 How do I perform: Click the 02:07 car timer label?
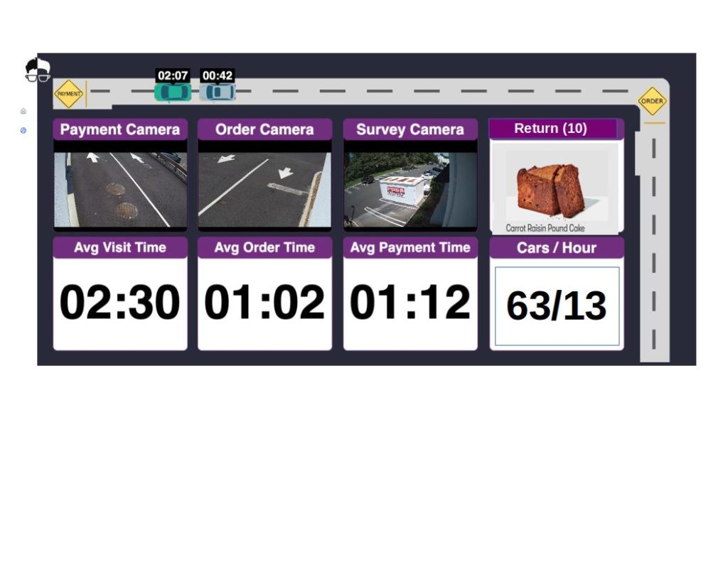[x=173, y=75]
